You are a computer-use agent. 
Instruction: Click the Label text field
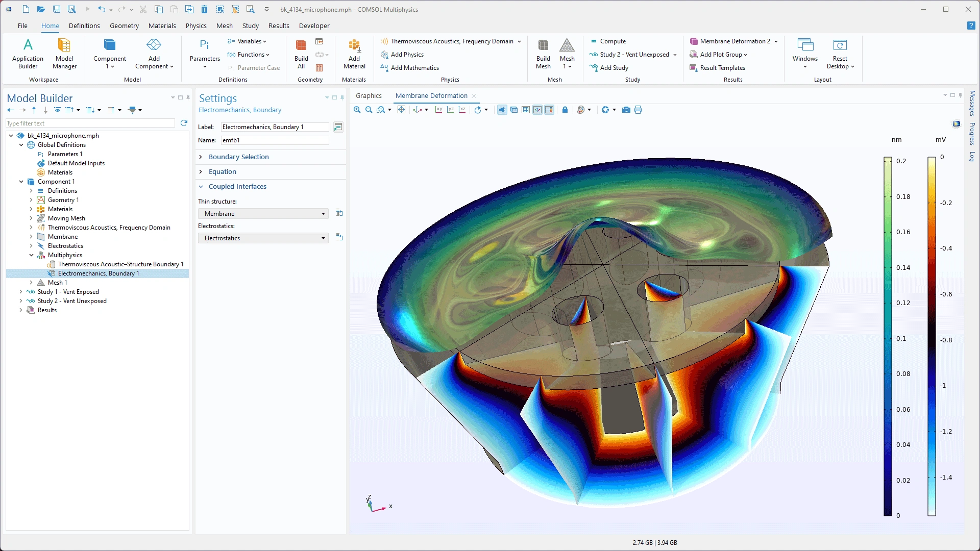tap(275, 127)
